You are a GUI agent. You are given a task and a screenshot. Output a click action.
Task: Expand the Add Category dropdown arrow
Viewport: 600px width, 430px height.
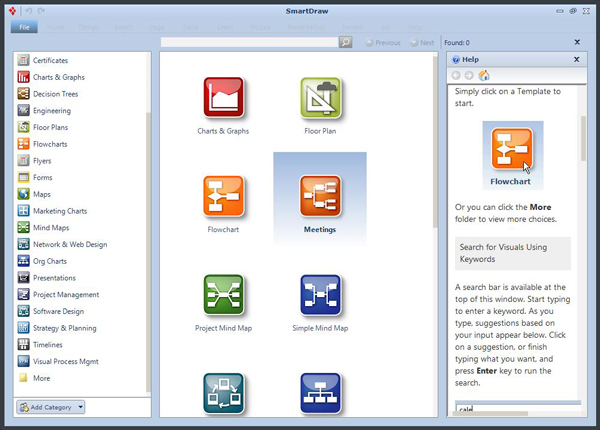(x=80, y=407)
